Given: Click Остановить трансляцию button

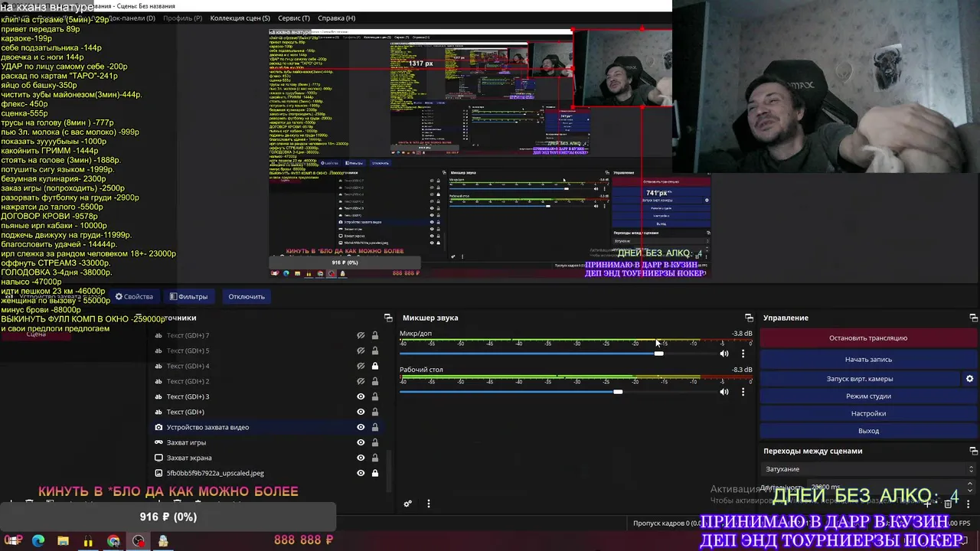Looking at the screenshot, I should tap(868, 337).
